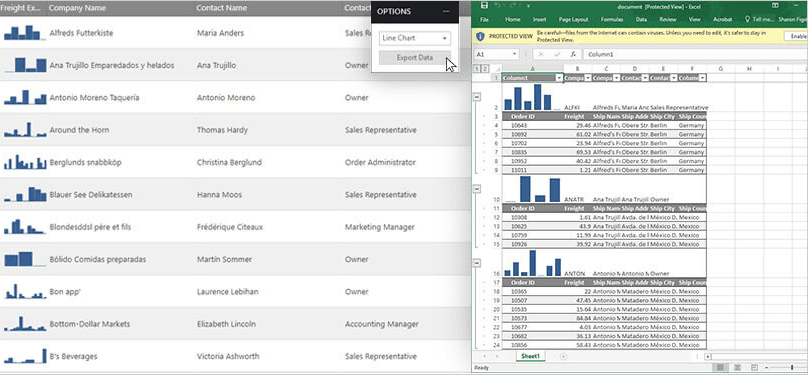Switch to the Page Layout ribbon tab

(x=574, y=19)
